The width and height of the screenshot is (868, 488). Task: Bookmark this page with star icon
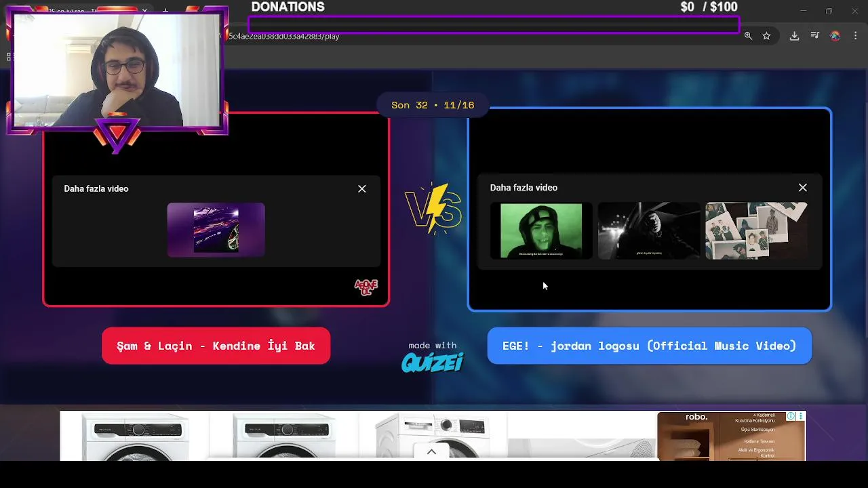(766, 36)
